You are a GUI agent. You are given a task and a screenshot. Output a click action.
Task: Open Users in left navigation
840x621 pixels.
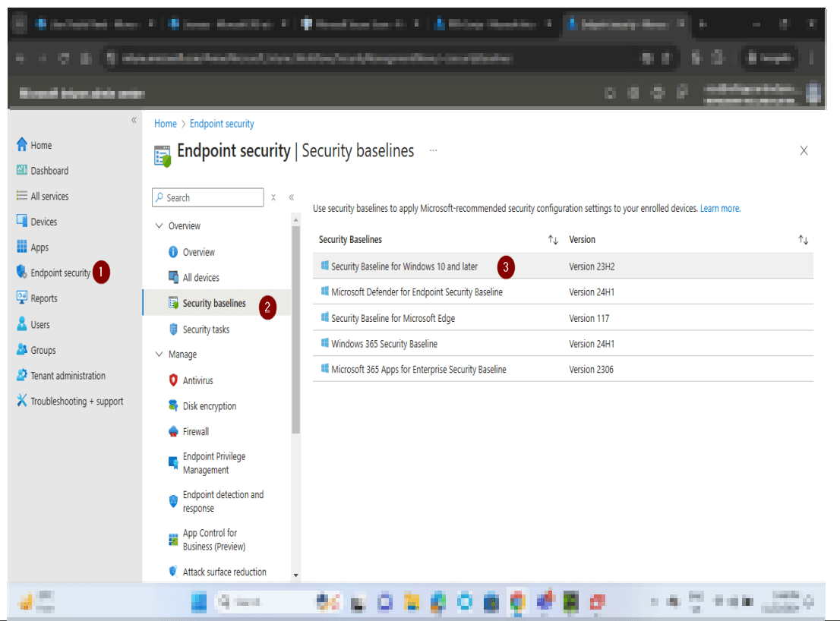[33, 324]
